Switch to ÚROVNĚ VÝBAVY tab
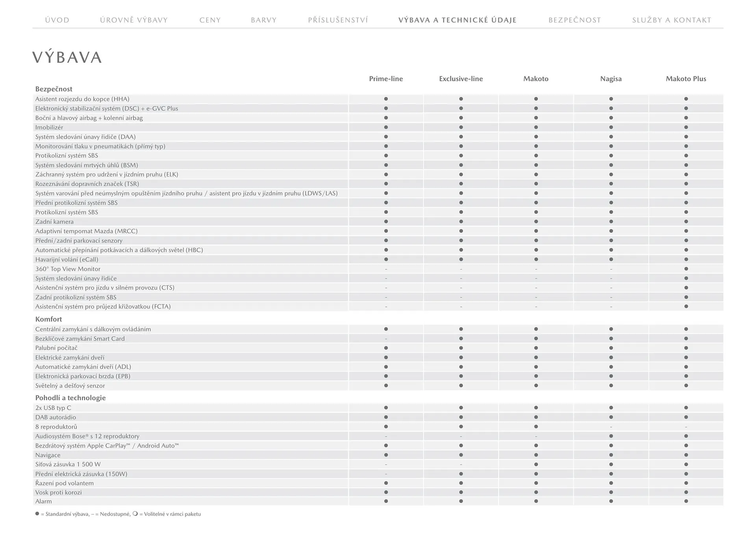This screenshot has width=756, height=535. click(134, 20)
